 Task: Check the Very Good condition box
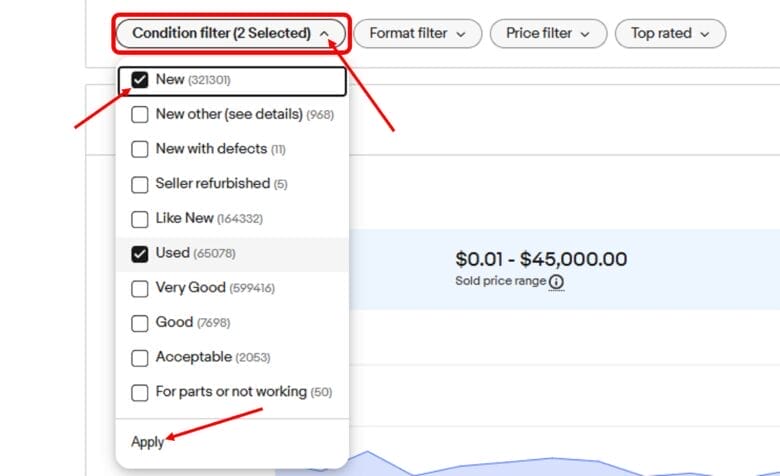pyautogui.click(x=140, y=288)
